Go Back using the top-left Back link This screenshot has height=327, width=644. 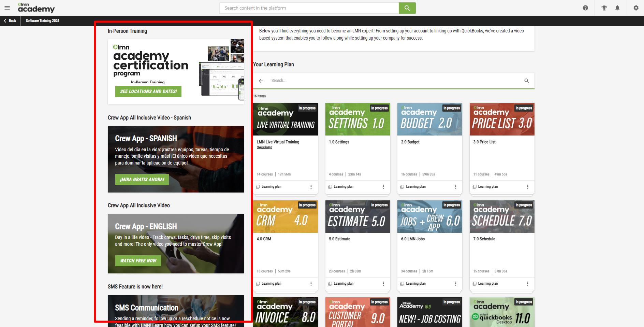tap(10, 21)
